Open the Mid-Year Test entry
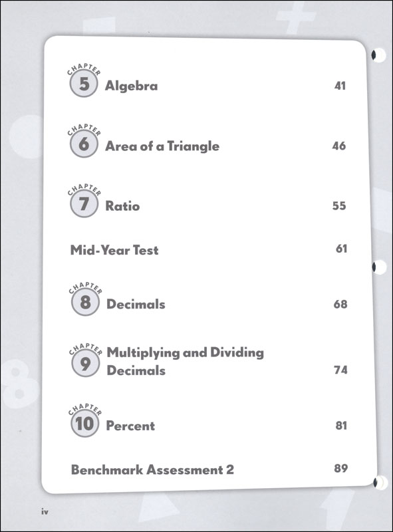The image size is (393, 532). [114, 250]
